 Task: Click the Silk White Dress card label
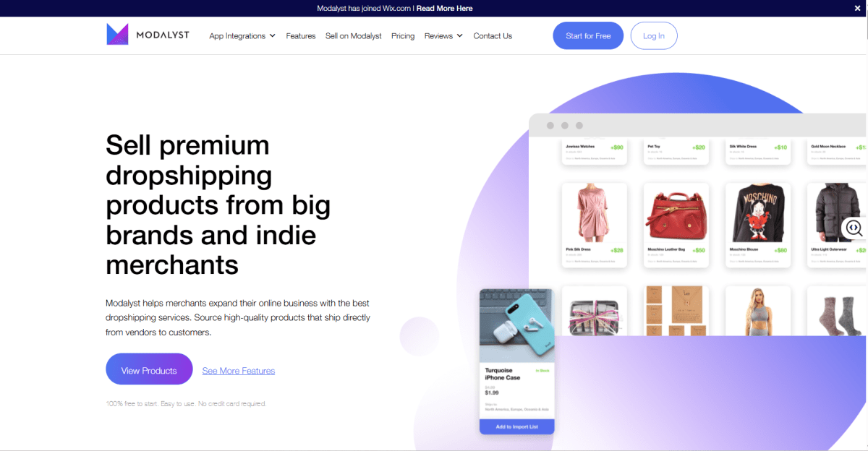743,146
